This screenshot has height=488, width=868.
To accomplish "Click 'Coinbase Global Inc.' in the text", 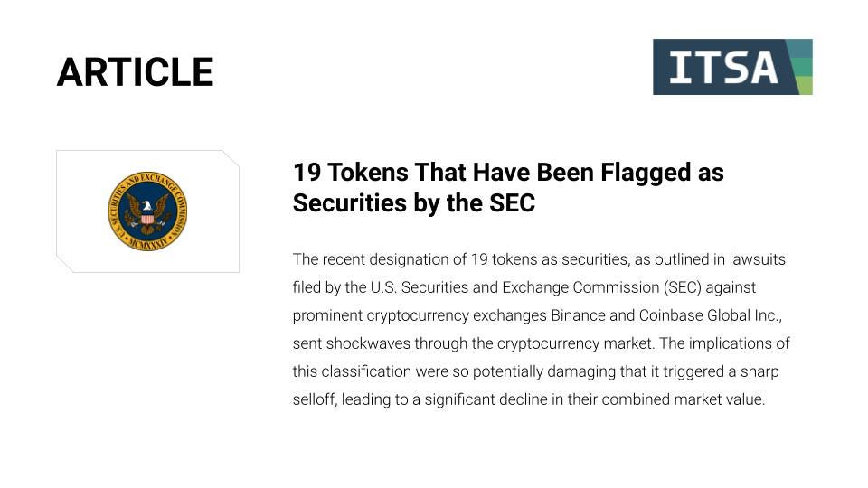I will tap(711, 315).
